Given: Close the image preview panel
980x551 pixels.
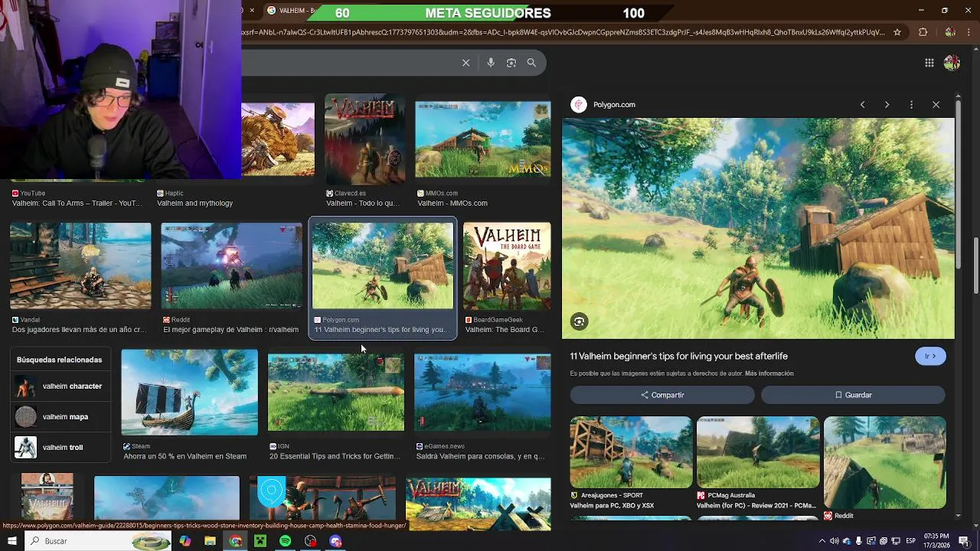Looking at the screenshot, I should (936, 105).
